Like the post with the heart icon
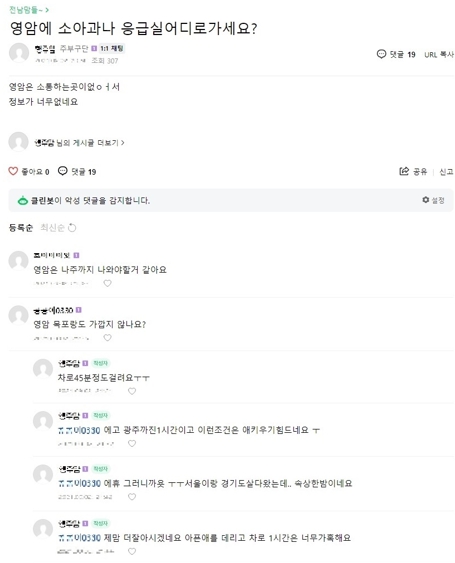The image size is (455, 563). point(13,171)
